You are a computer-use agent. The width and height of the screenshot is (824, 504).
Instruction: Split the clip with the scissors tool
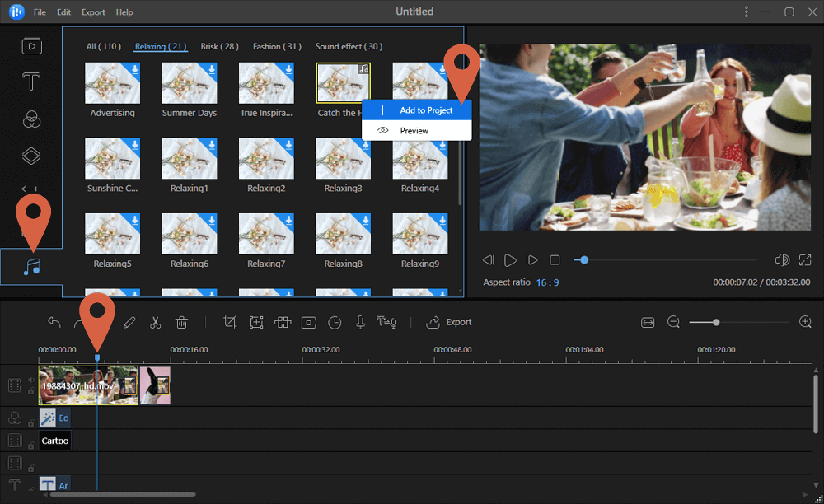pos(156,322)
